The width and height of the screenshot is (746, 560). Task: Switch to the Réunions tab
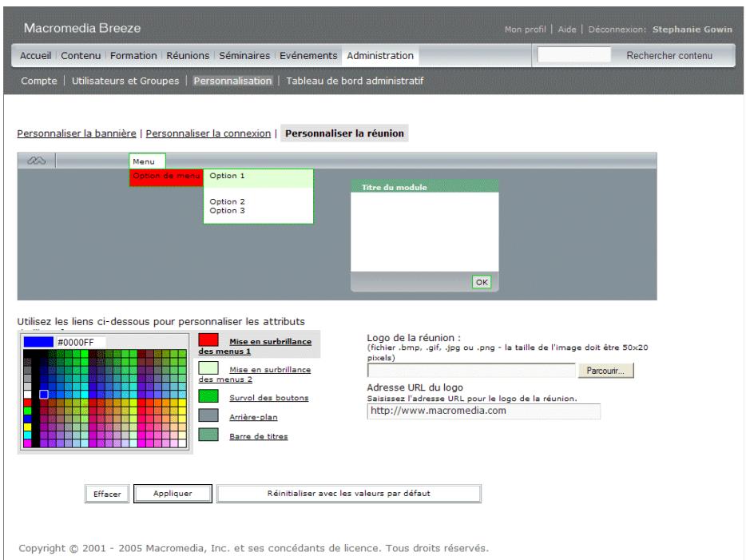pos(188,56)
